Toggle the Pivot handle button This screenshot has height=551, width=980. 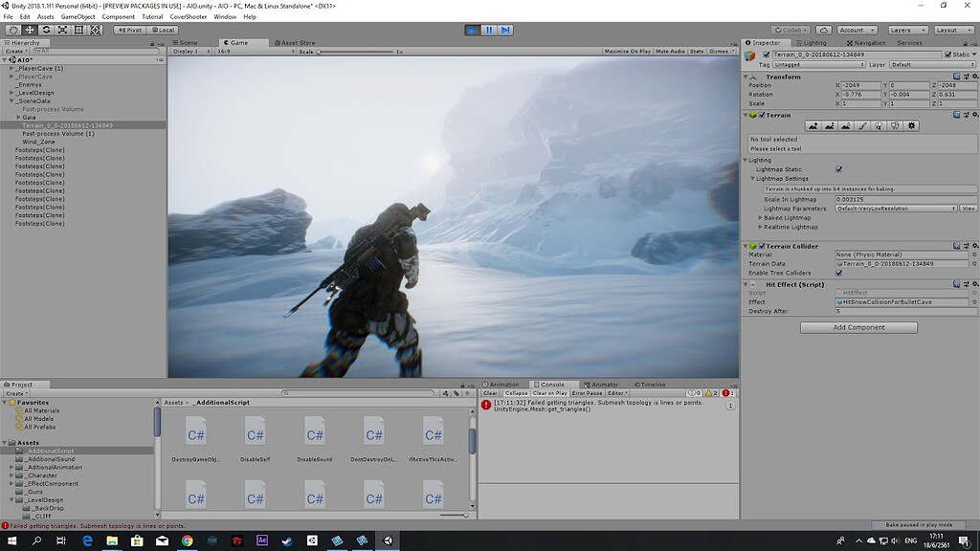click(130, 30)
